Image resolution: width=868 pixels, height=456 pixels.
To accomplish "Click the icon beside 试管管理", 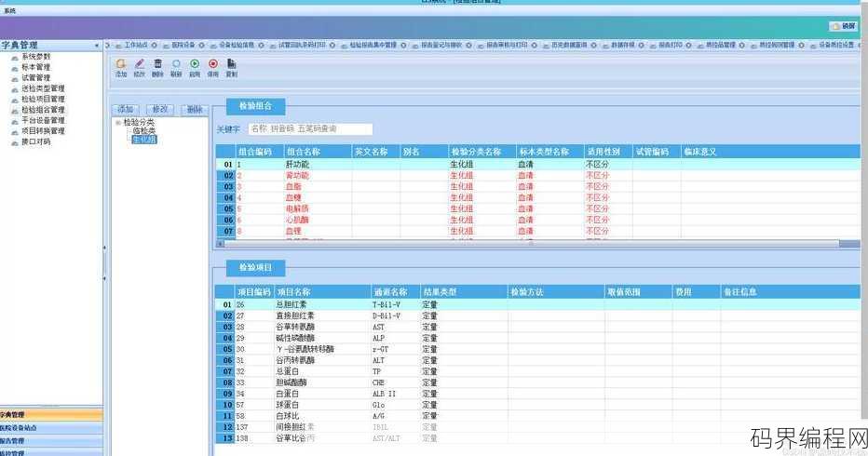I will [x=15, y=78].
